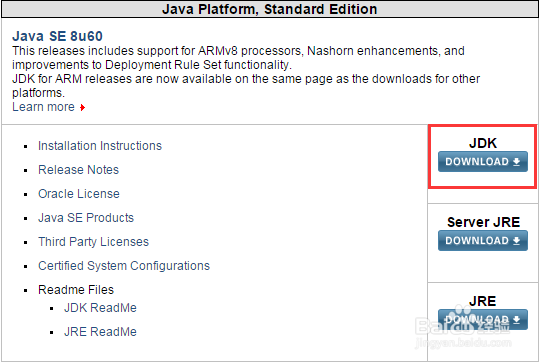
Task: Click the Java Platform, Standard Edition header
Action: point(269,9)
